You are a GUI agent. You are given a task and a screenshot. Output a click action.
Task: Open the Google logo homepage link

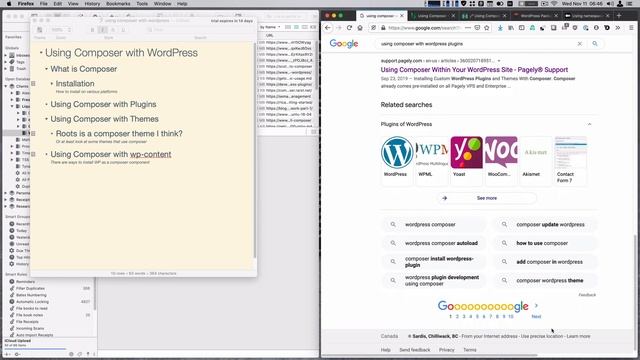point(344,44)
